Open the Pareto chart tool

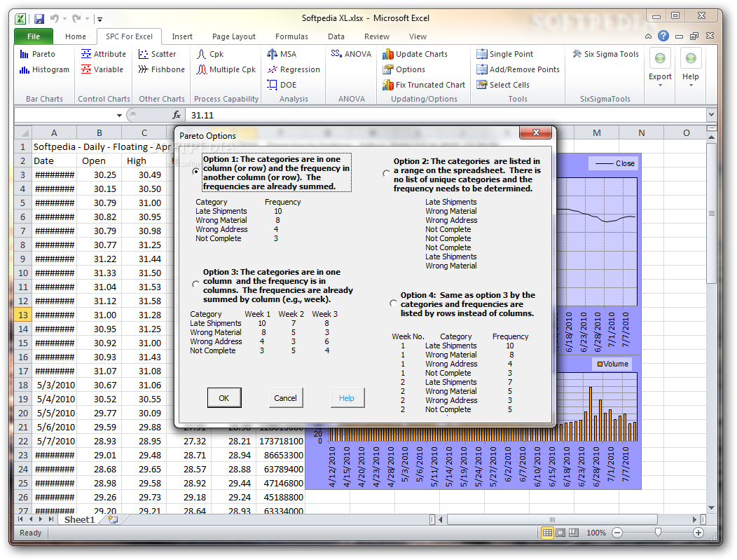coord(37,54)
